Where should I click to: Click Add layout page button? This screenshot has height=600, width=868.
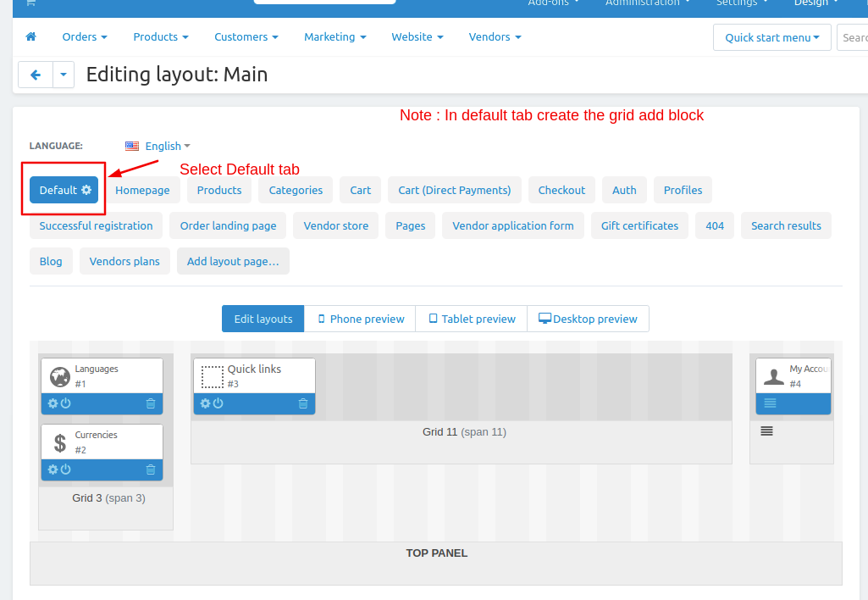(233, 261)
